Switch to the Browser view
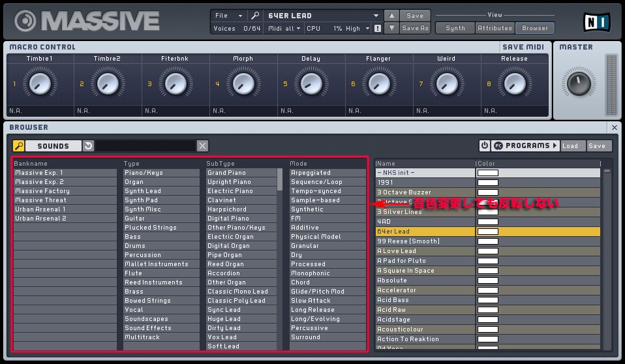The width and height of the screenshot is (625, 364). (534, 28)
